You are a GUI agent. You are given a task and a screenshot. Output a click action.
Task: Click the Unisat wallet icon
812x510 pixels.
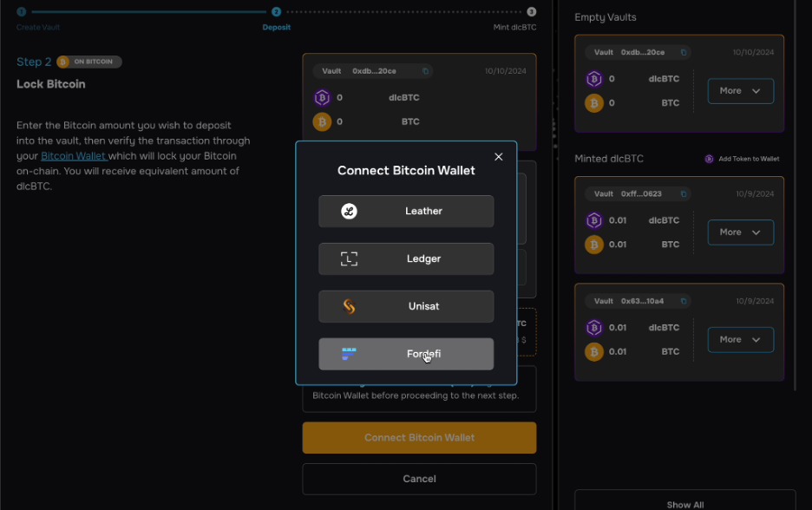point(349,306)
